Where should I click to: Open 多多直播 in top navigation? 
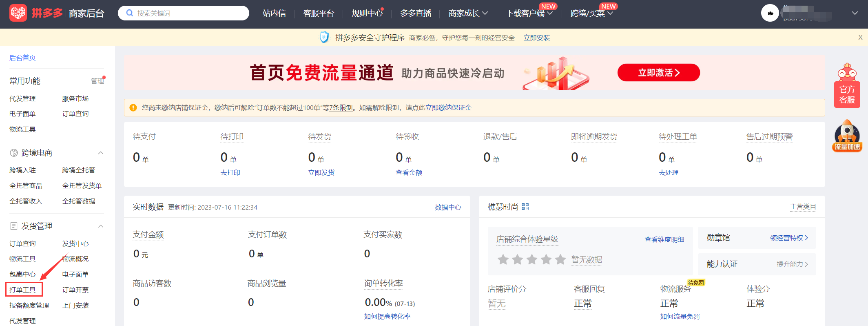coord(416,13)
